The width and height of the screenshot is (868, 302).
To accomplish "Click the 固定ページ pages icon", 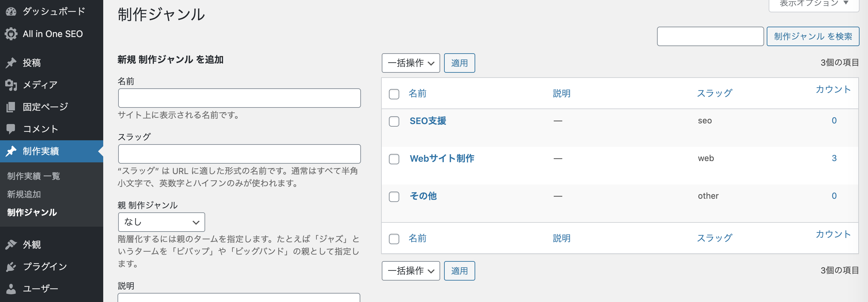I will (11, 107).
